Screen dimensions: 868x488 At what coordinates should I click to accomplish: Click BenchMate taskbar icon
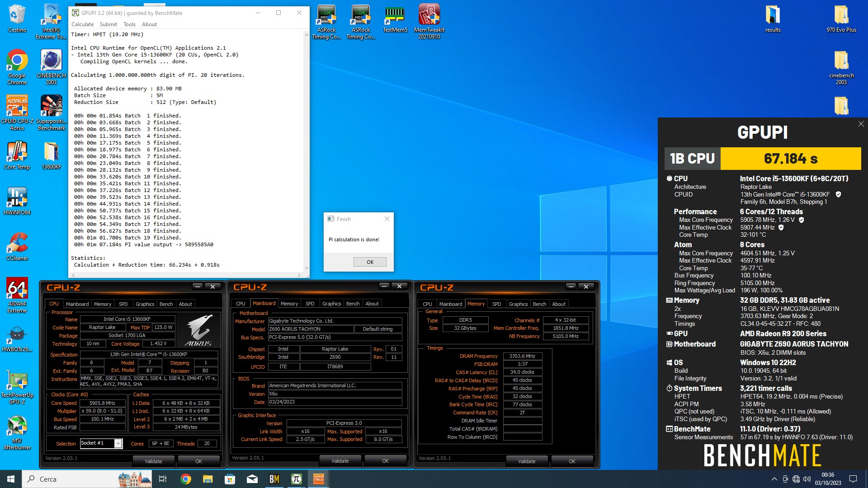274,479
